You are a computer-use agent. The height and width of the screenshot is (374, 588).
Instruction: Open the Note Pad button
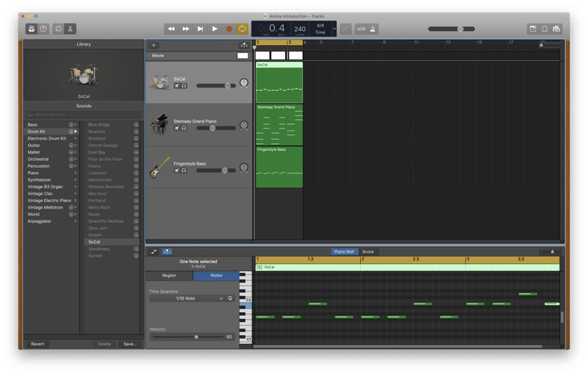[532, 29]
